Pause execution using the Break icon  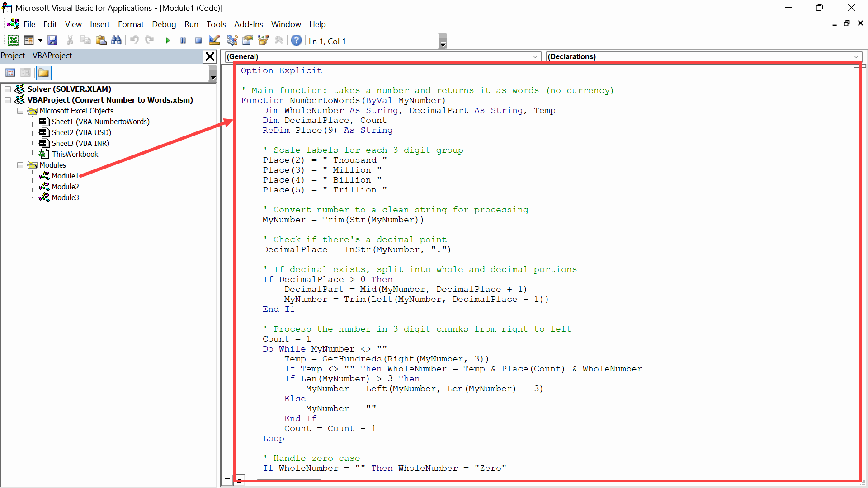pyautogui.click(x=183, y=40)
